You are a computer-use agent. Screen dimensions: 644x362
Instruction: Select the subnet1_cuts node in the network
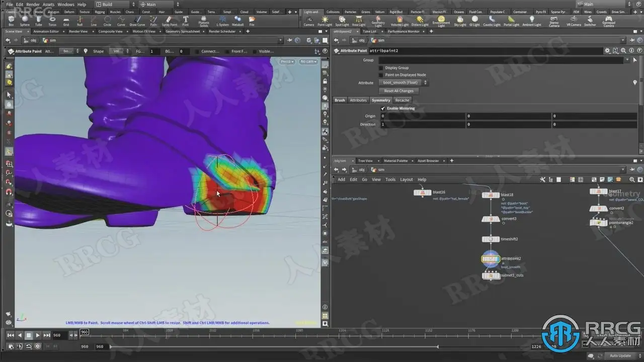491,276
